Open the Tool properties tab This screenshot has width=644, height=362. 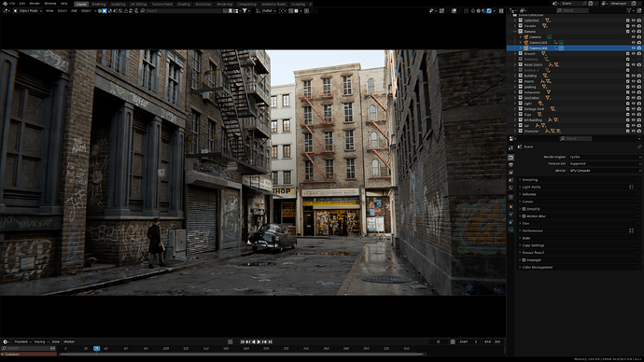click(511, 147)
